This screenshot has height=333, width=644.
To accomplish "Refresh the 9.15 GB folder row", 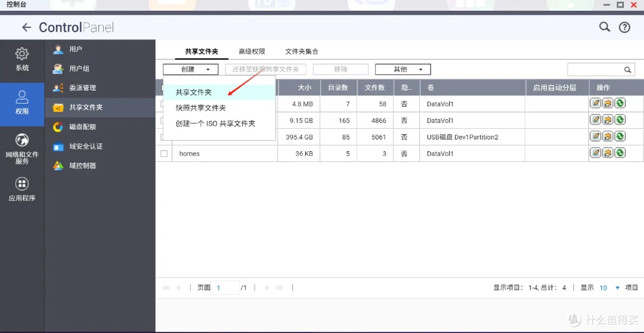I will click(x=620, y=120).
